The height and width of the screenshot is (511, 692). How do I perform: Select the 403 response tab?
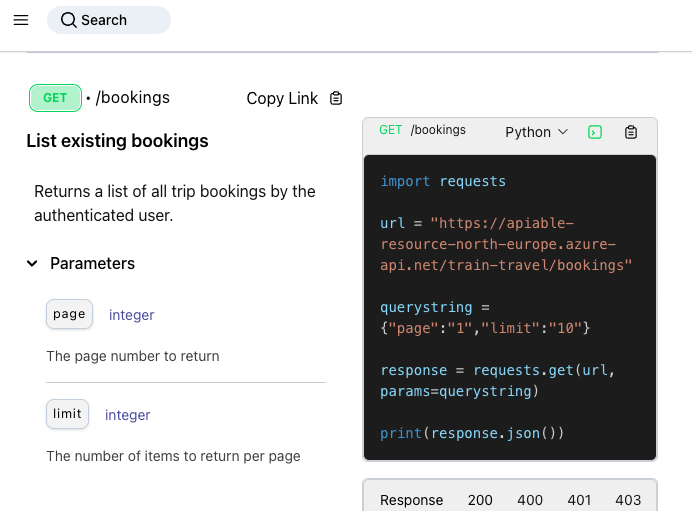[628, 500]
